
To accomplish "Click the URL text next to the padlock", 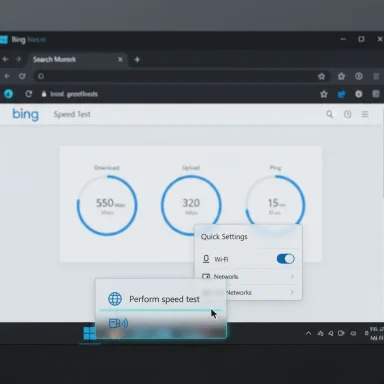I will point(74,94).
